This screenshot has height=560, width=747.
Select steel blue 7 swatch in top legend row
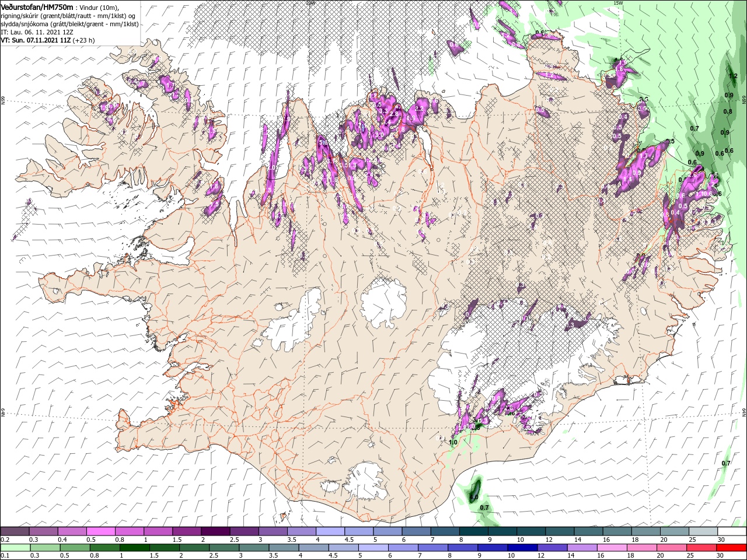point(444,531)
